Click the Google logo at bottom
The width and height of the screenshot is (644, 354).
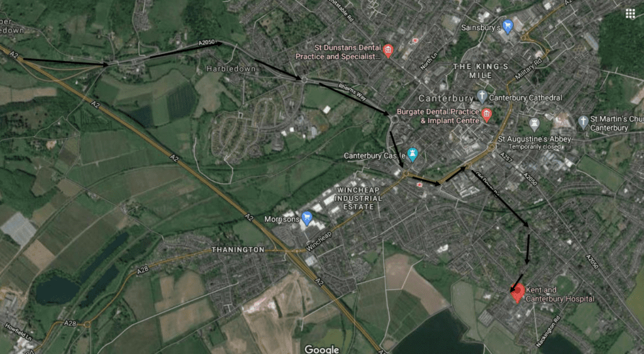(321, 350)
